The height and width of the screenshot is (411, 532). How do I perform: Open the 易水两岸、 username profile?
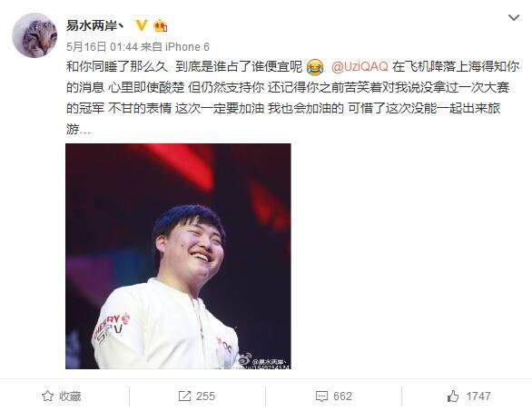click(x=95, y=25)
